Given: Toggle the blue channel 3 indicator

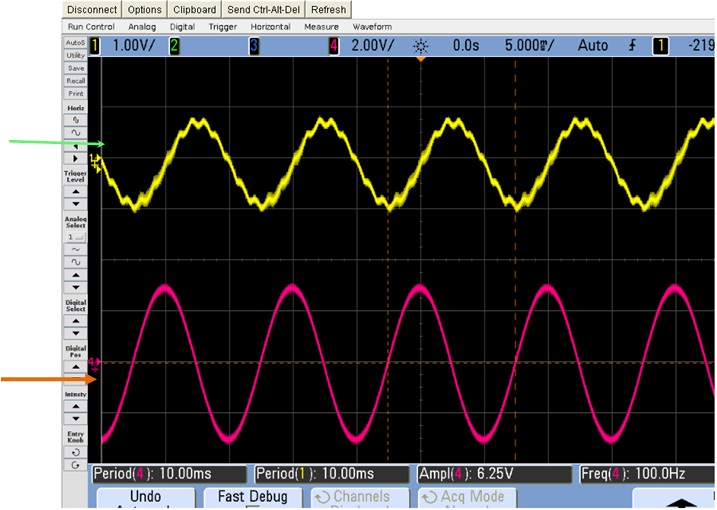Looking at the screenshot, I should pyautogui.click(x=254, y=46).
